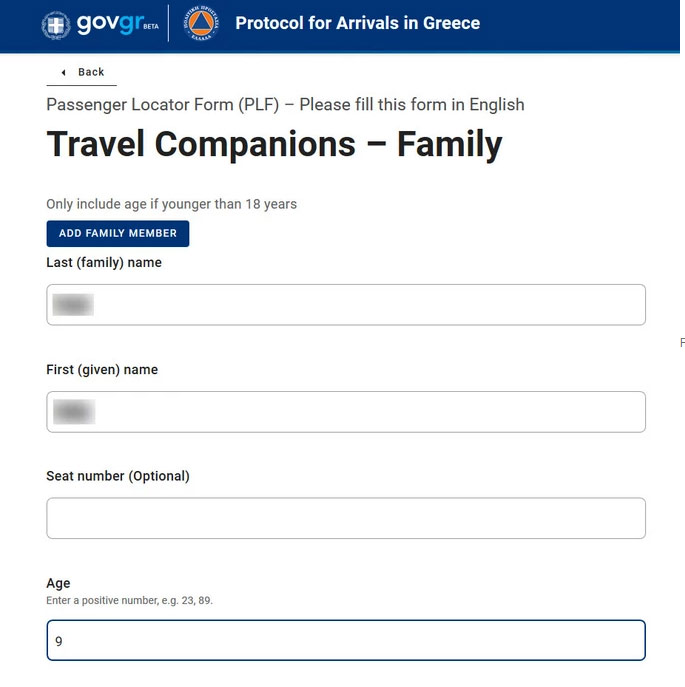Click the age hint about 18 years

(171, 204)
